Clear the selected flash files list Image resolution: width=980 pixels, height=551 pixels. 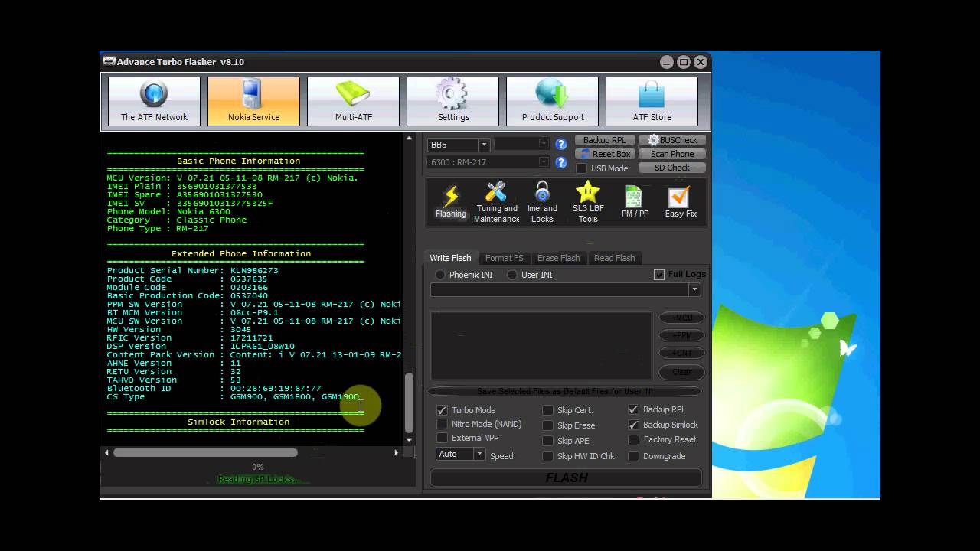681,372
